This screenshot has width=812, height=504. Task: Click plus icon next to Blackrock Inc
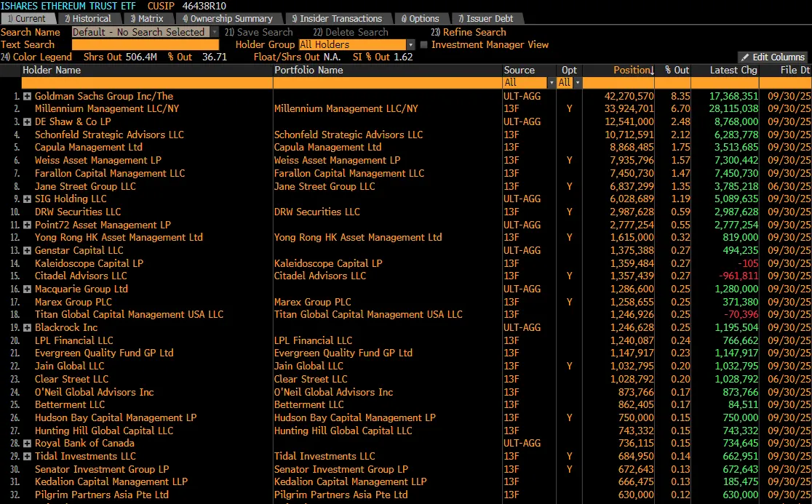tap(27, 328)
